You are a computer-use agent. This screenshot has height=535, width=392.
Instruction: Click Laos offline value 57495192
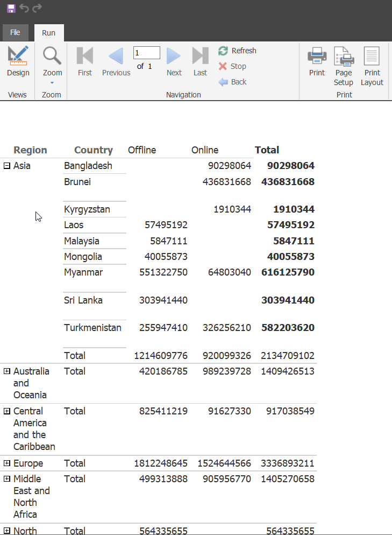point(166,225)
